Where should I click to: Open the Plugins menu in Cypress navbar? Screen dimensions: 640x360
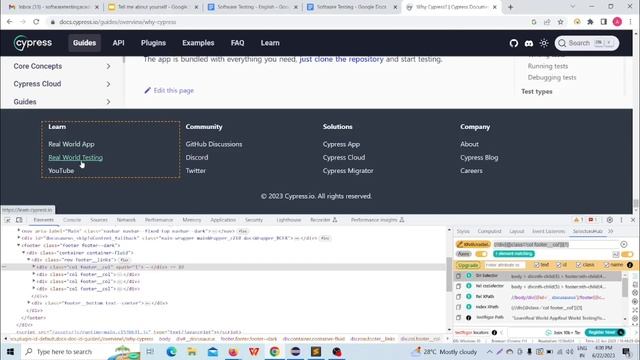click(153, 43)
